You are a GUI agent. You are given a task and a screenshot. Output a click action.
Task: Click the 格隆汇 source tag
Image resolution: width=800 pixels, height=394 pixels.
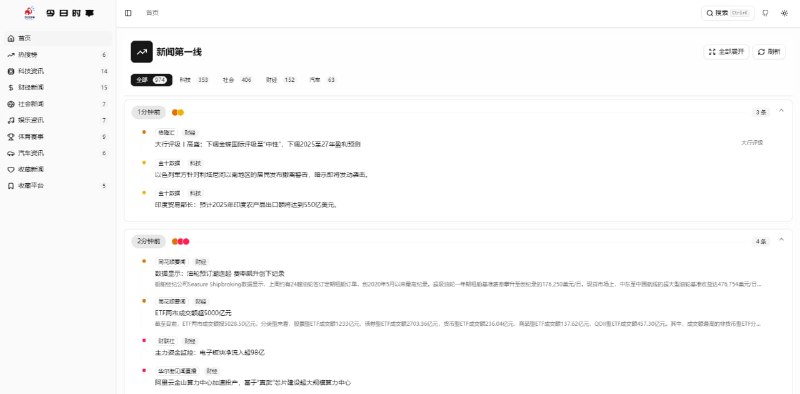tap(166, 133)
